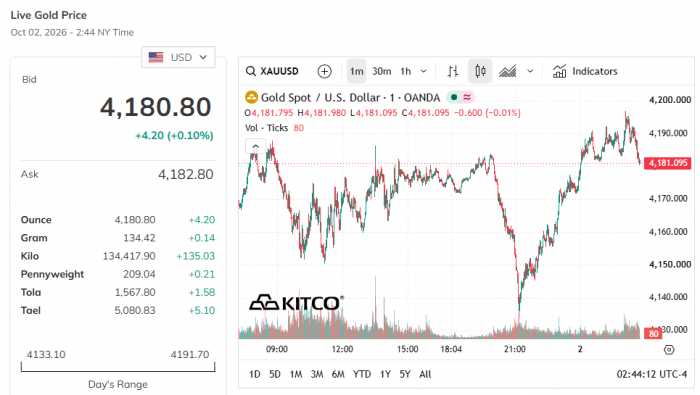Switch to the 30m interval
Image resolution: width=700 pixels, height=395 pixels.
click(381, 71)
